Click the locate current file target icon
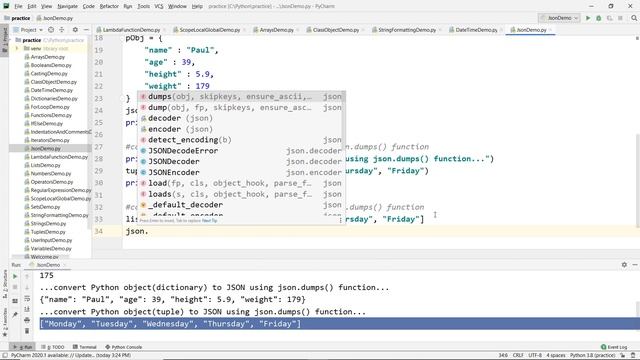640x360 pixels. (x=51, y=30)
